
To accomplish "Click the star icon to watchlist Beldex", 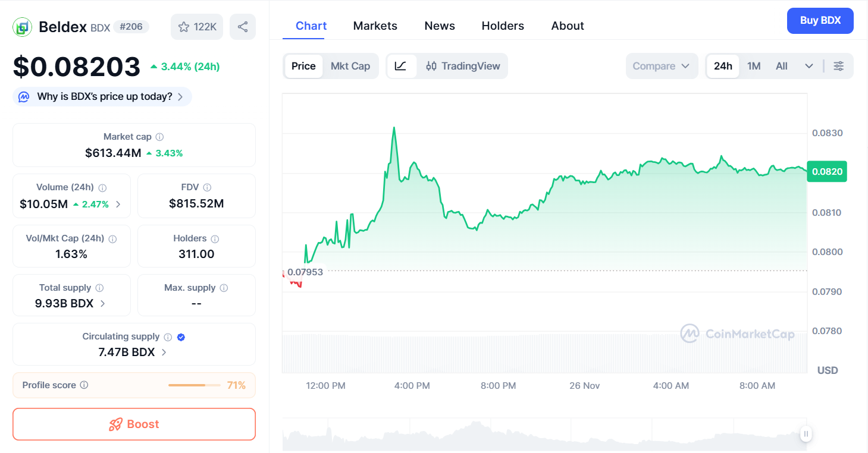I will point(185,26).
